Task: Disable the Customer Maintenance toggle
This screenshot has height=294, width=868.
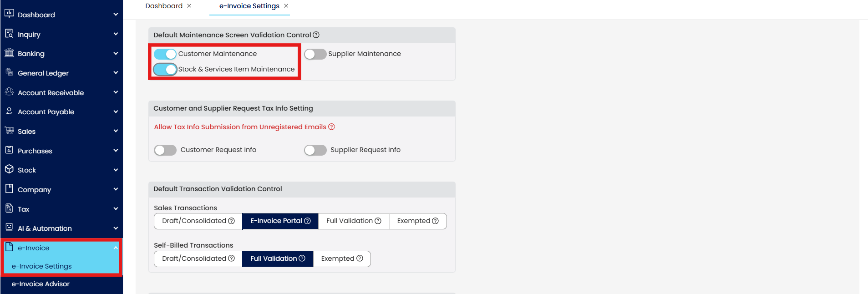Action: pyautogui.click(x=165, y=54)
